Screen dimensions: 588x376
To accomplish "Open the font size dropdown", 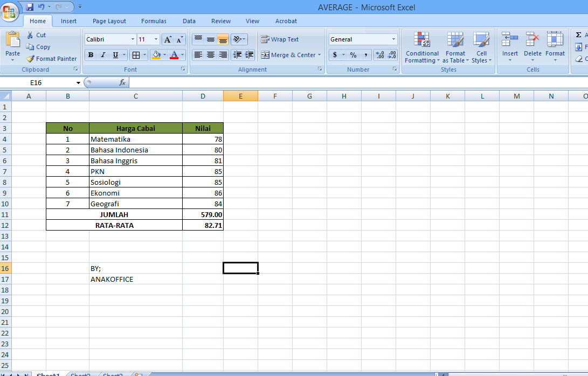I will coord(156,39).
